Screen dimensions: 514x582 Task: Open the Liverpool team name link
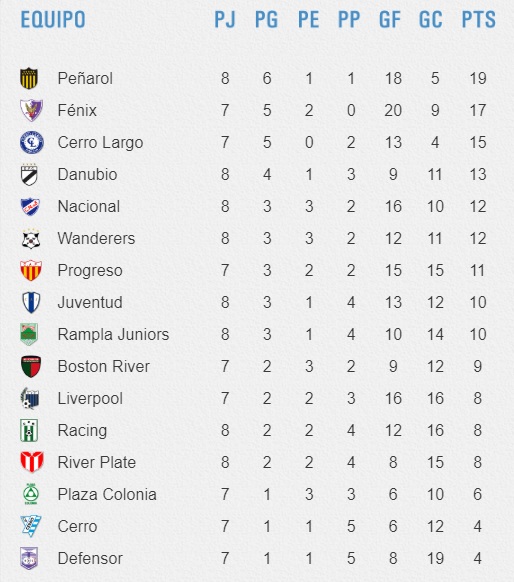coord(90,399)
